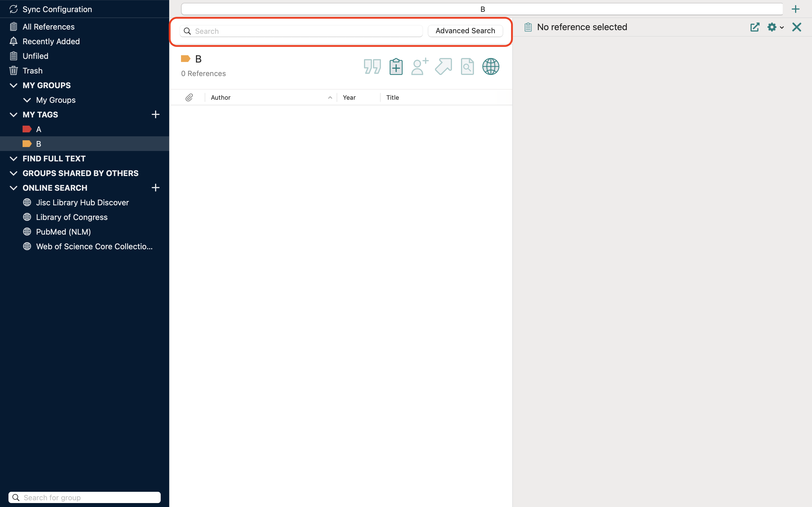812x507 pixels.
Task: Click the Insert Citation quote icon
Action: tap(372, 66)
